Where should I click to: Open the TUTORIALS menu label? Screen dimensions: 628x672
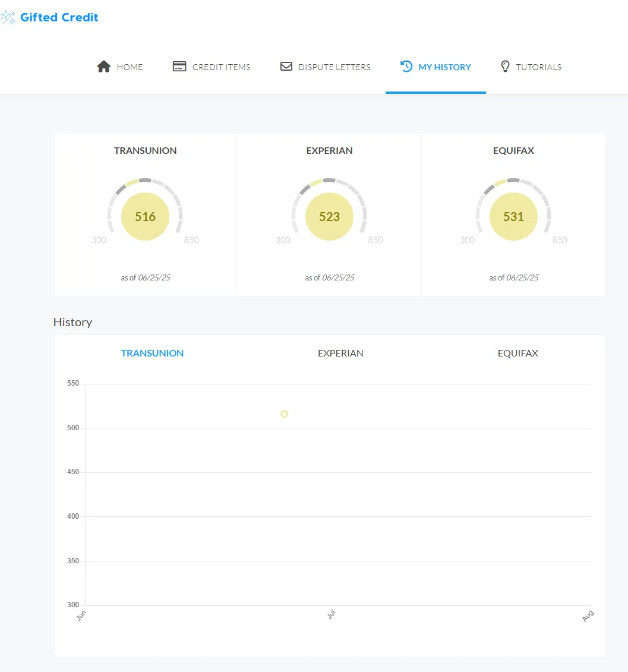538,67
